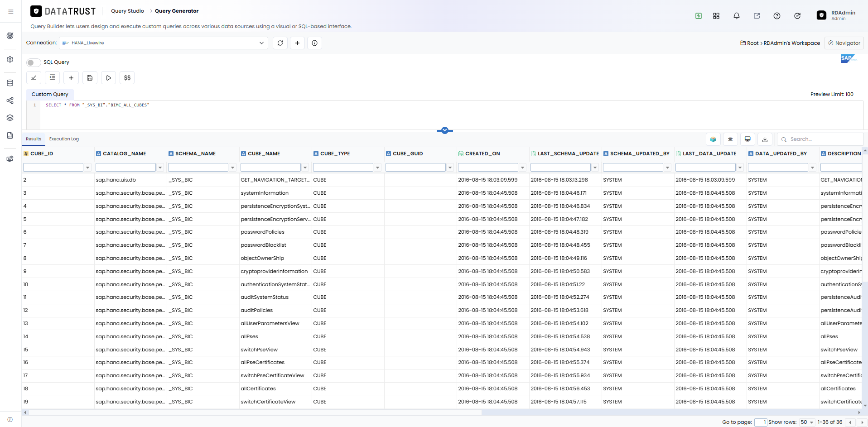Viewport: 868px width, 427px height.
Task: Open CATALOG_NAME filter dropdown arrow
Action: [160, 168]
